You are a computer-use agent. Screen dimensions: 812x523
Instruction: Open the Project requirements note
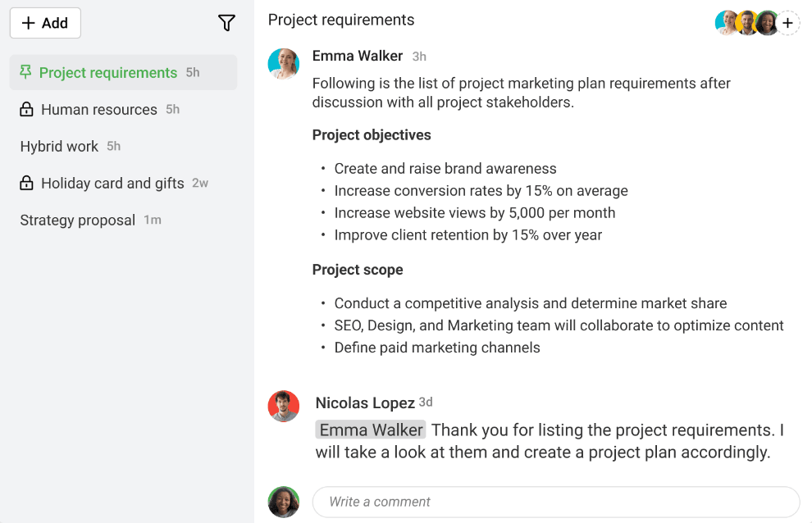123,72
